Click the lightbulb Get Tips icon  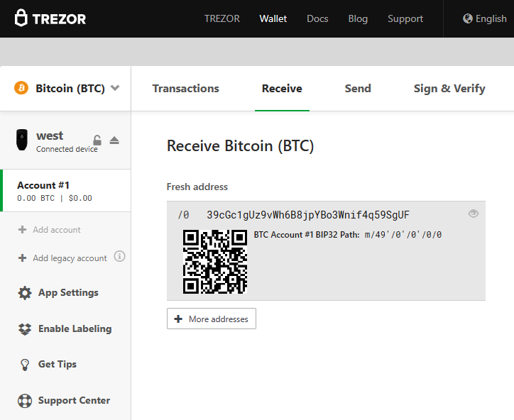25,365
